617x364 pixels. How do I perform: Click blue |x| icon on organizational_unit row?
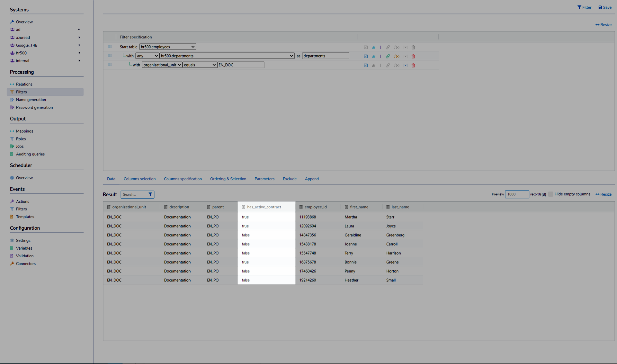click(405, 65)
